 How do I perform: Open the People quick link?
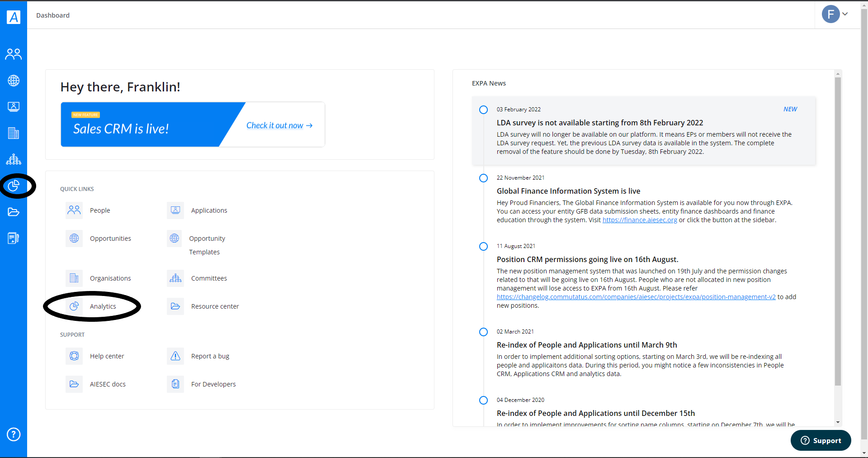(x=100, y=210)
